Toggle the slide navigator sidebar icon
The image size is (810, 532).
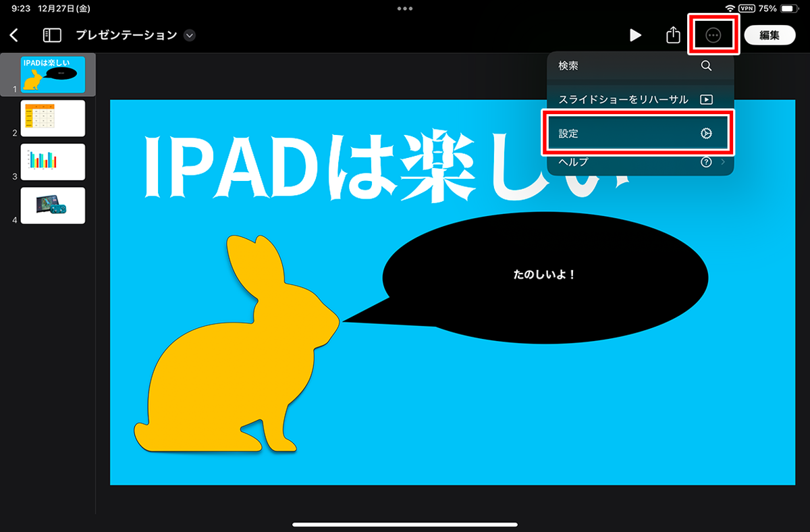coord(52,35)
